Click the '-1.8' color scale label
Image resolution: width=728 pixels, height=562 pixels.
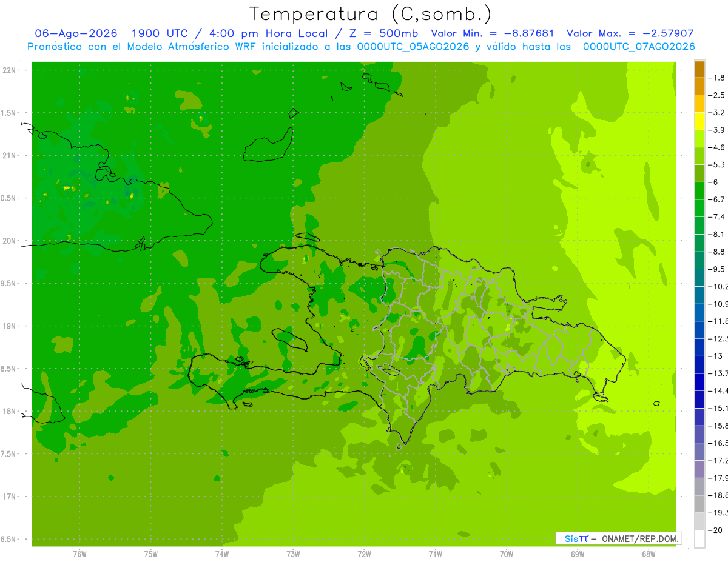click(x=718, y=78)
